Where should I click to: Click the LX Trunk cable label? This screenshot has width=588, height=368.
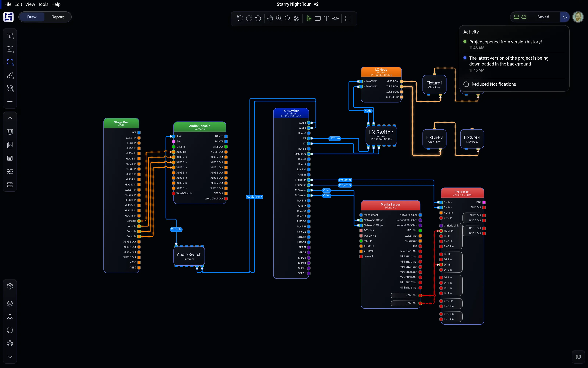point(335,138)
